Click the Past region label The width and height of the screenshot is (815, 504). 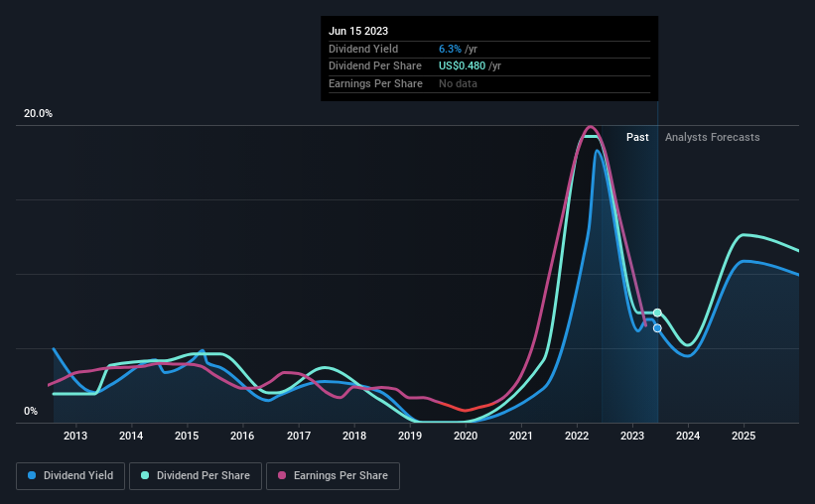click(637, 137)
